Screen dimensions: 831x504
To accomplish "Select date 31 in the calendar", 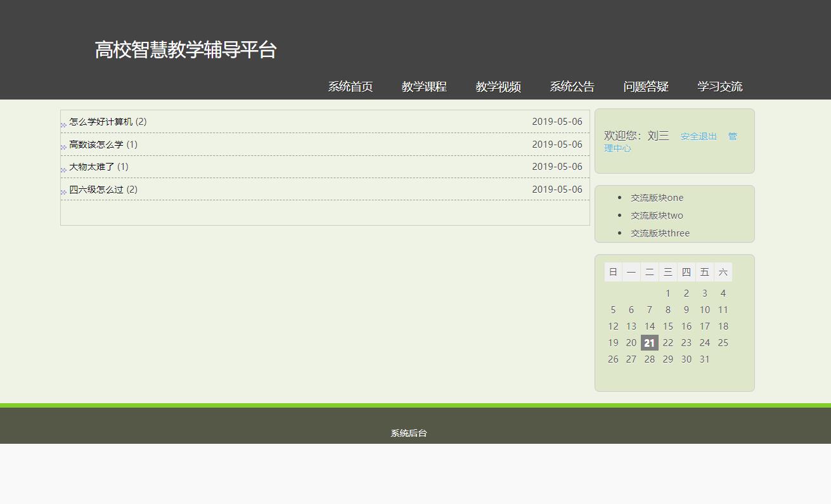I will [704, 359].
